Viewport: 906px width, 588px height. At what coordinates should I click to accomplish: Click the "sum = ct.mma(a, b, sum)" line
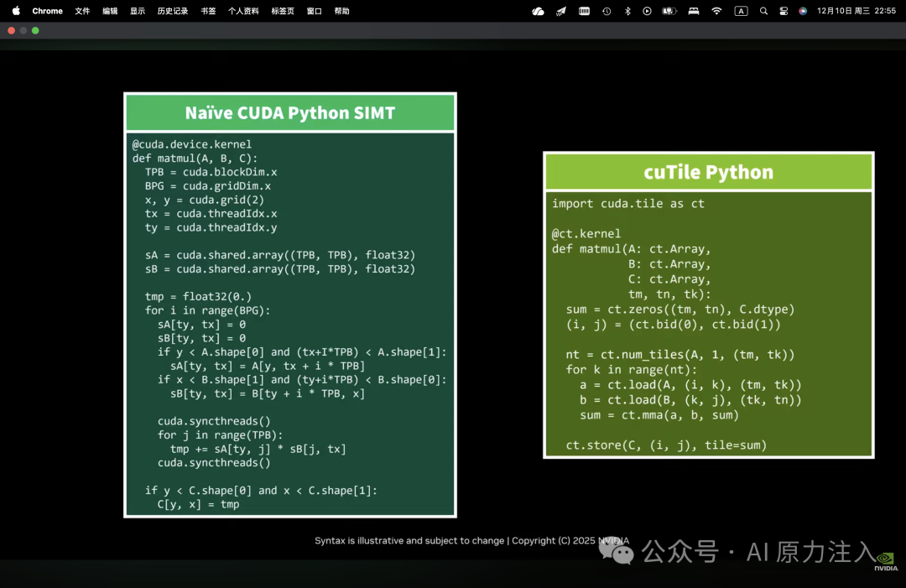pos(659,415)
